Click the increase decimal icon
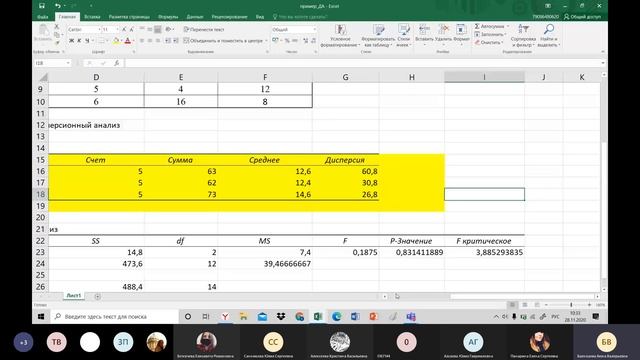The height and width of the screenshot is (360, 640). 305,40
